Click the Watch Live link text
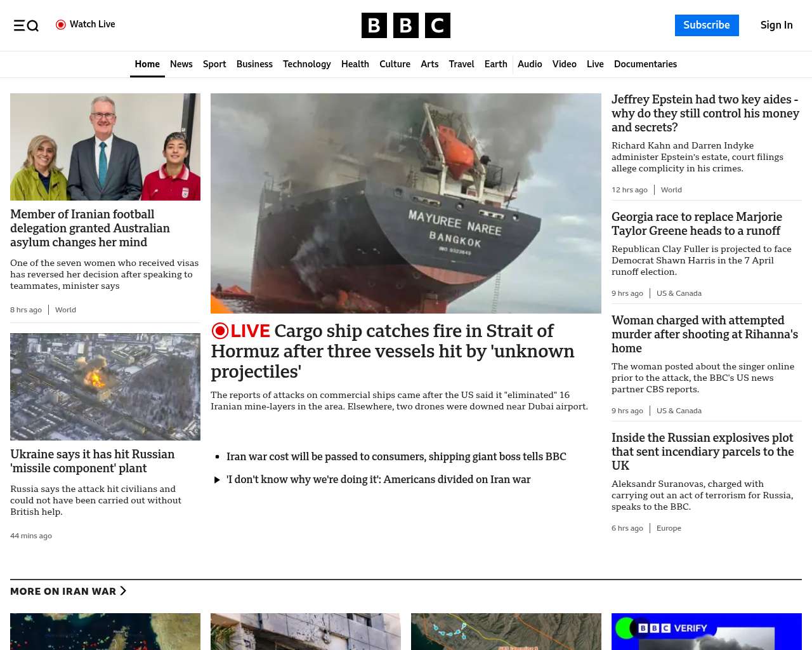This screenshot has width=812, height=650. pos(93,24)
